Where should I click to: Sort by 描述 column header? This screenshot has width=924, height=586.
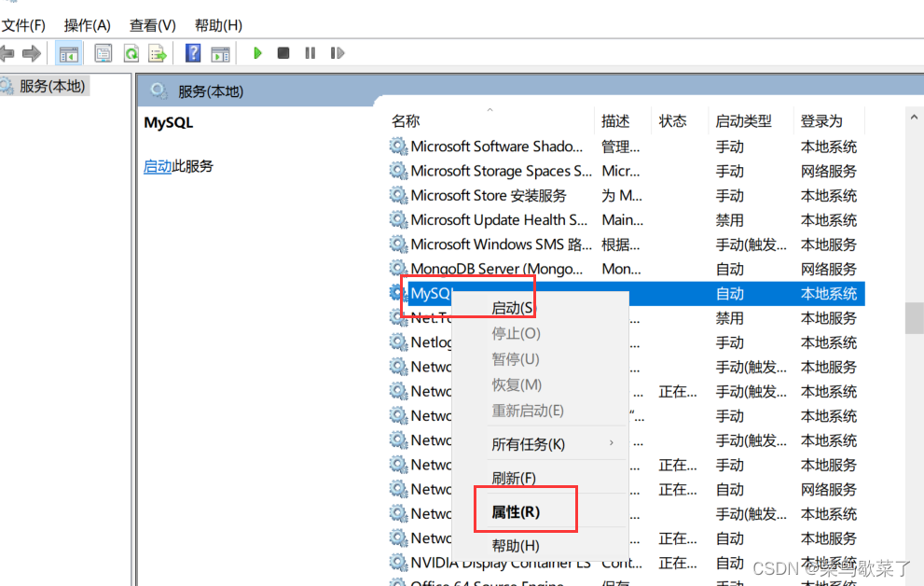coord(615,121)
